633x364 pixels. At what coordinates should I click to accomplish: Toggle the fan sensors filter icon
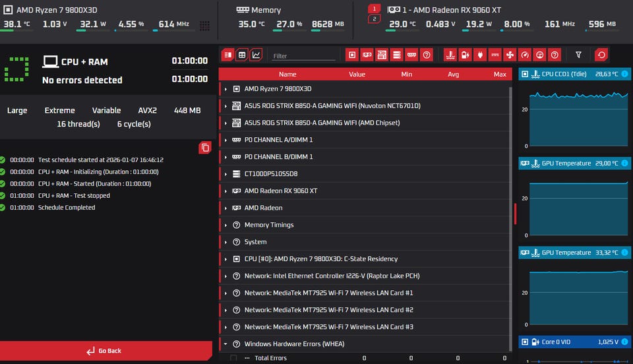510,55
